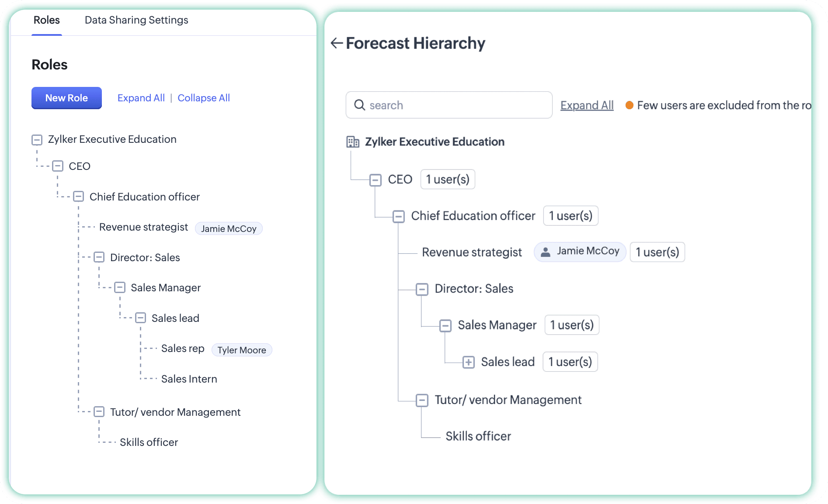Collapse Tutor/ vendor Management in Forecast Hierarchy
Viewport: 828px width, 504px height.
(422, 400)
